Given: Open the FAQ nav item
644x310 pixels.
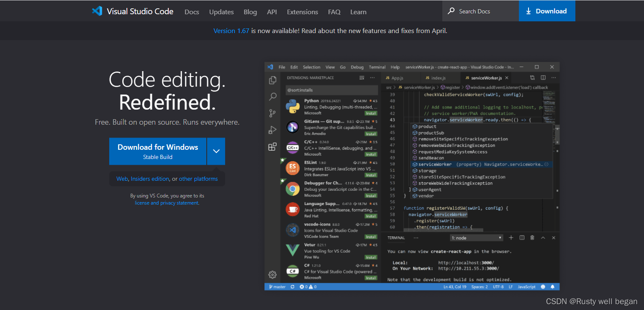Looking at the screenshot, I should (334, 12).
